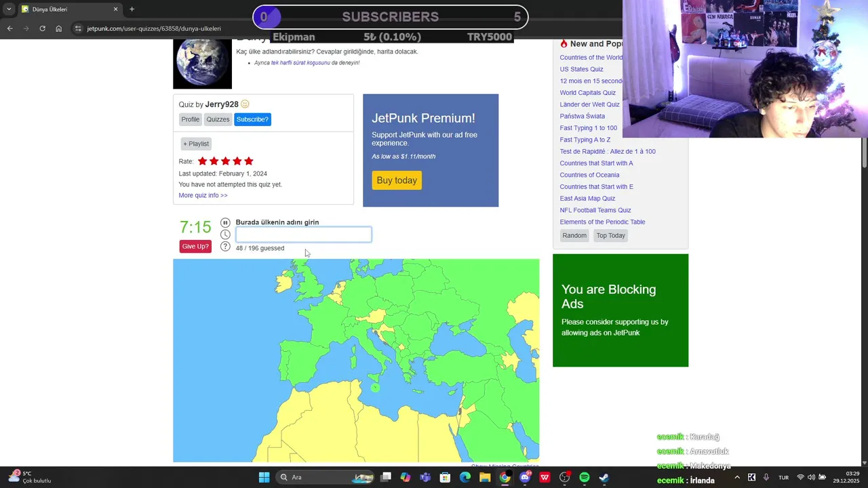Open Jerry928's Profile button
The width and height of the screenshot is (868, 488).
[191, 119]
